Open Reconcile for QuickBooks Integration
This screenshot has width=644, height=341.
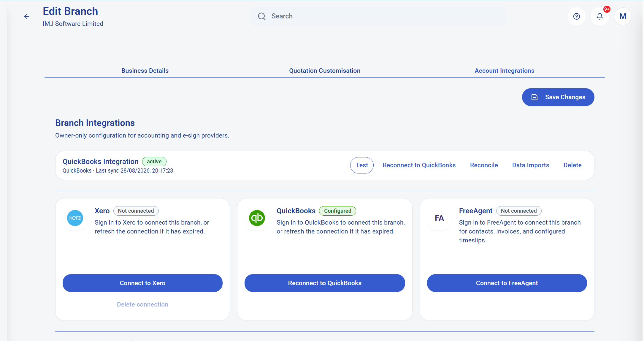click(484, 165)
